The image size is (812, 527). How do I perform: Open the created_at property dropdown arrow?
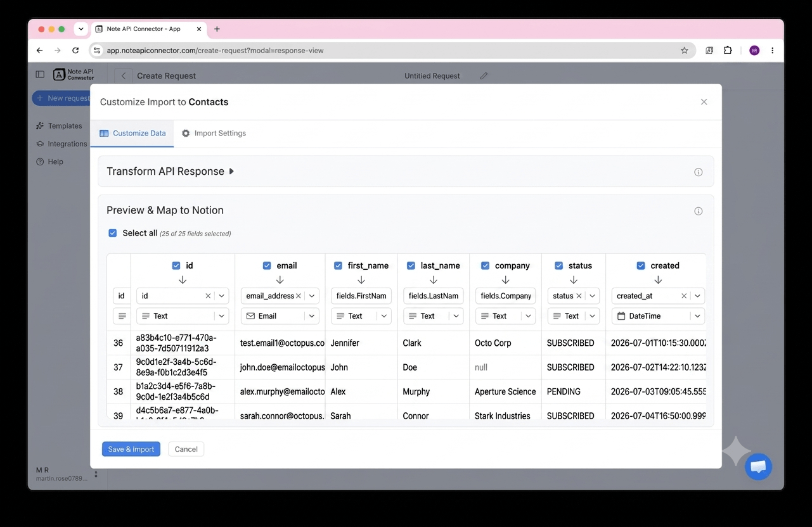(x=697, y=296)
